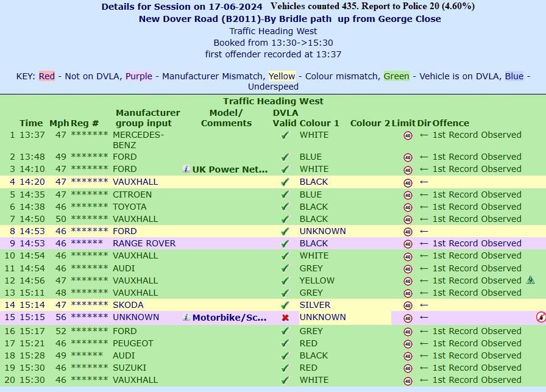Click the 40 limit sign on the Peugeot row
The width and height of the screenshot is (546, 392).
(408, 344)
